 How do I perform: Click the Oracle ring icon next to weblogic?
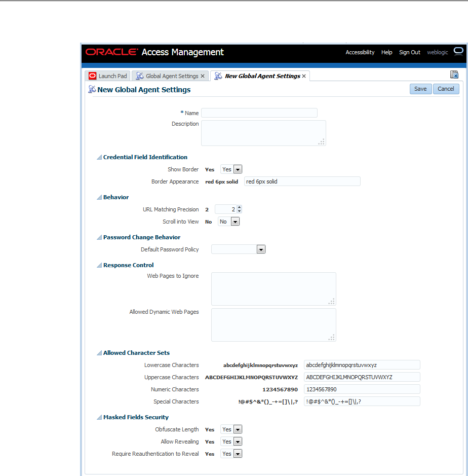point(458,51)
